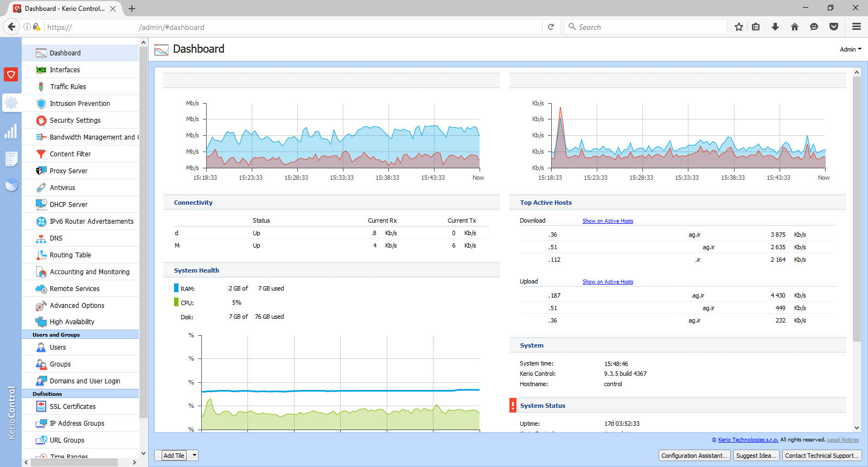Screen dimensions: 868x467
Task: Open Bandwidth Management in the sidebar
Action: 80,137
